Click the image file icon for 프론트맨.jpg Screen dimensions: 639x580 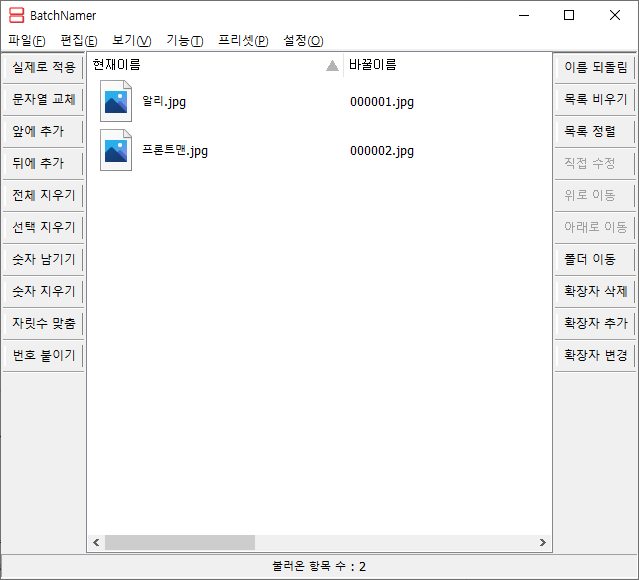coord(116,150)
